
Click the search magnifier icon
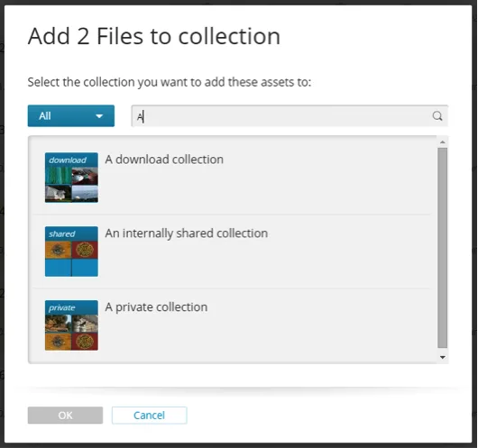(x=437, y=116)
